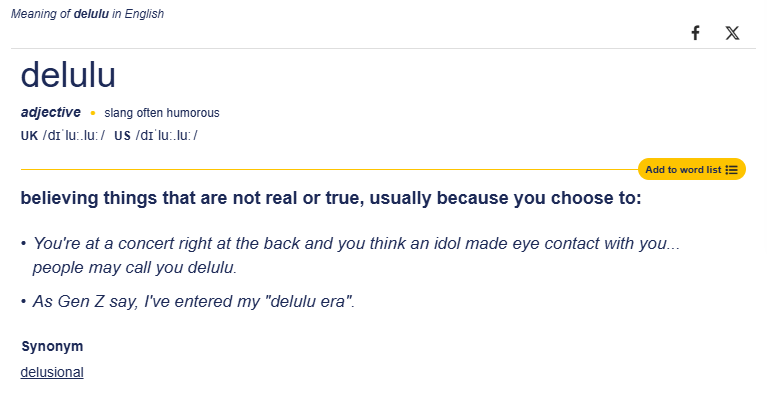The width and height of the screenshot is (767, 403).
Task: Click the UK pronunciation label
Action: tap(29, 136)
